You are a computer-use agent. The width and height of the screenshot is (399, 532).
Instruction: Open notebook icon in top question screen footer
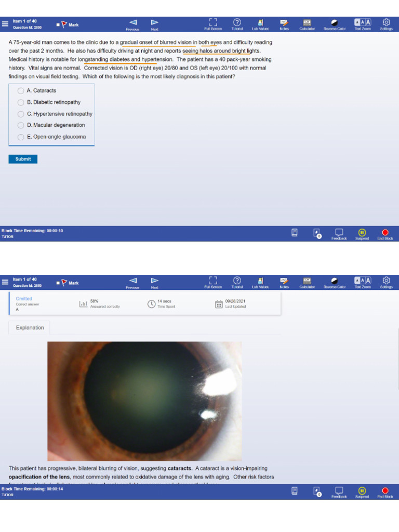click(x=295, y=233)
